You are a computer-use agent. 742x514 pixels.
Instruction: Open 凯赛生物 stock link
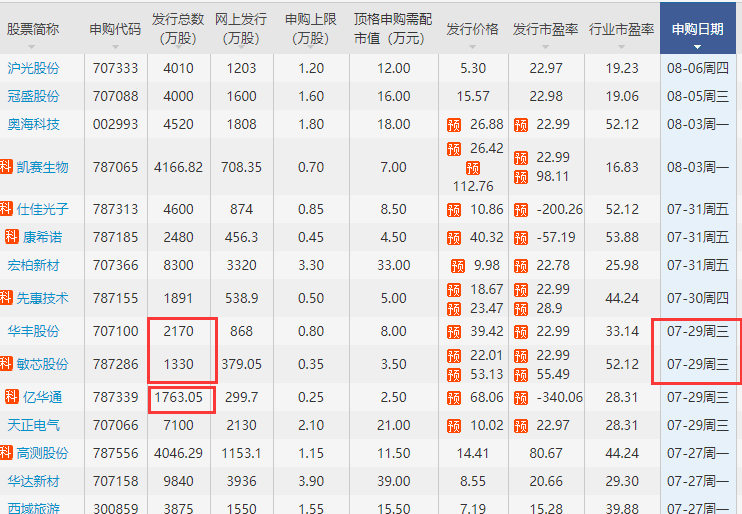[43, 167]
